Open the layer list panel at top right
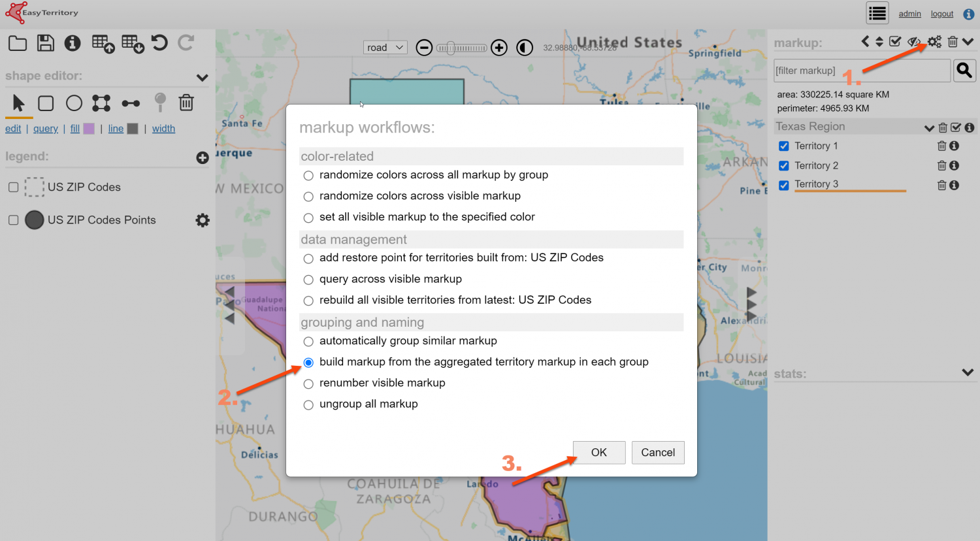This screenshot has height=541, width=980. click(877, 12)
